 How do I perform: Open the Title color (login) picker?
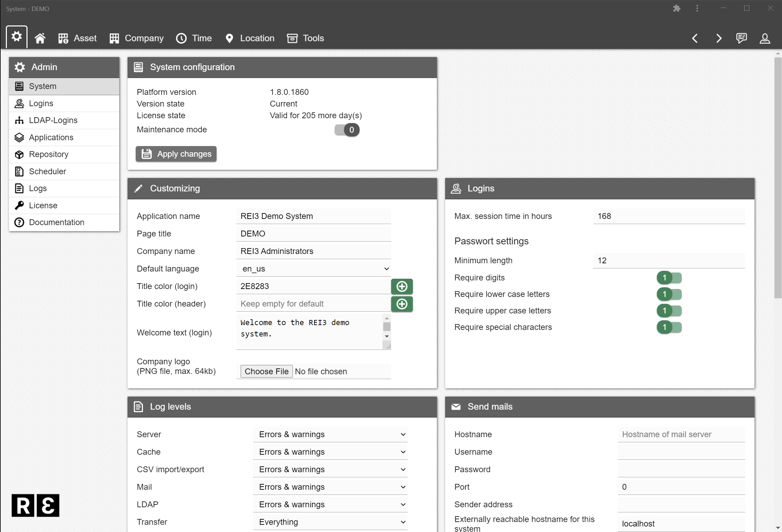(x=402, y=286)
